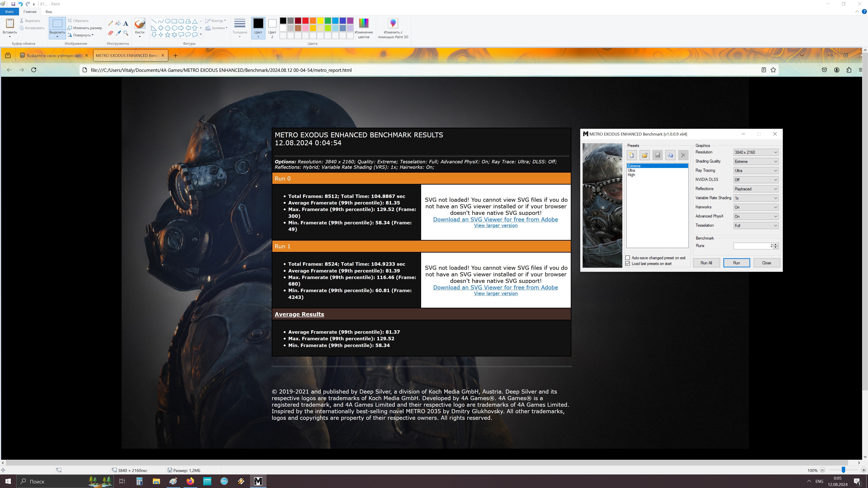868x488 pixels.
Task: Switch to the Вид ribbon tab
Action: pyautogui.click(x=49, y=12)
